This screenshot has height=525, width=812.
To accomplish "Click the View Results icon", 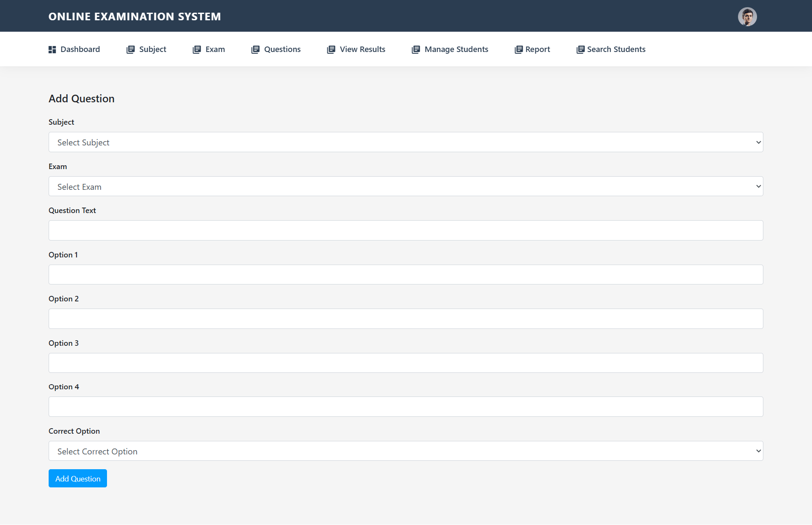I will pyautogui.click(x=331, y=49).
